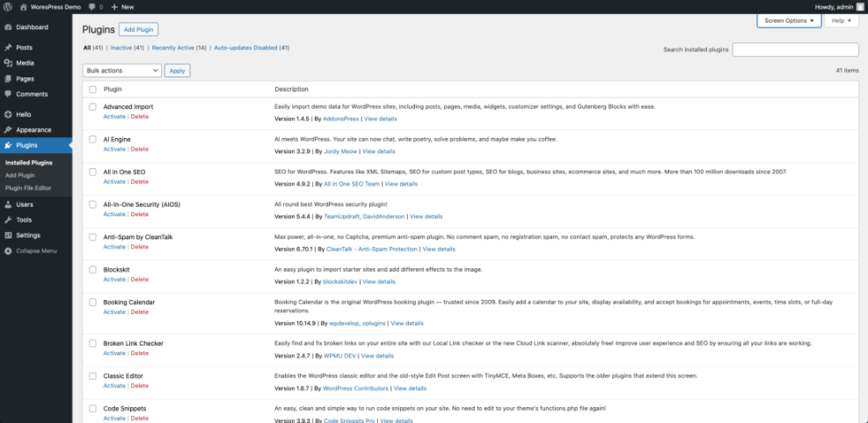The height and width of the screenshot is (423, 868).
Task: Open Dashboard via its gauge icon
Action: (x=8, y=27)
